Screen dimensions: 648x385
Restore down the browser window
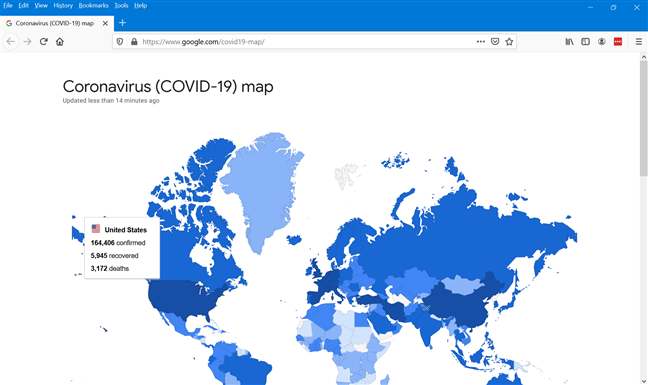pyautogui.click(x=613, y=7)
